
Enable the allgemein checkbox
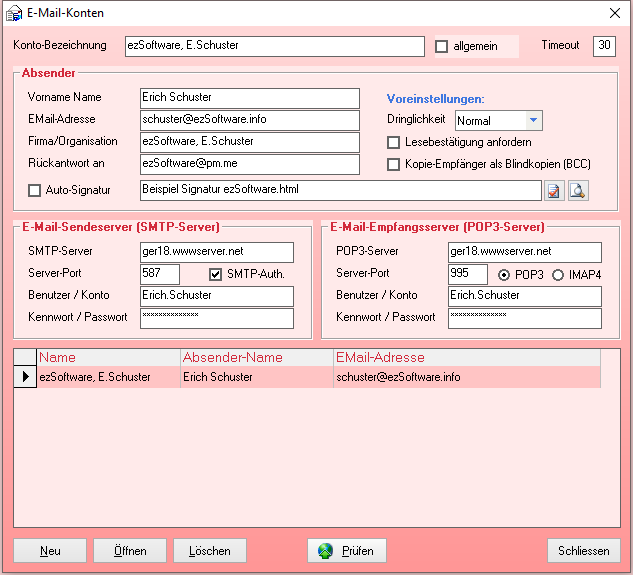point(442,46)
